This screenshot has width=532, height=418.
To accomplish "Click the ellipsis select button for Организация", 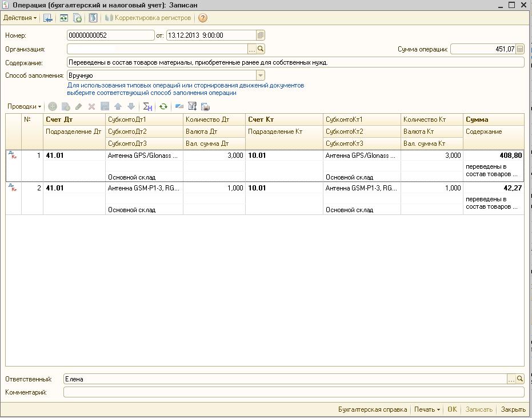I will click(x=251, y=49).
